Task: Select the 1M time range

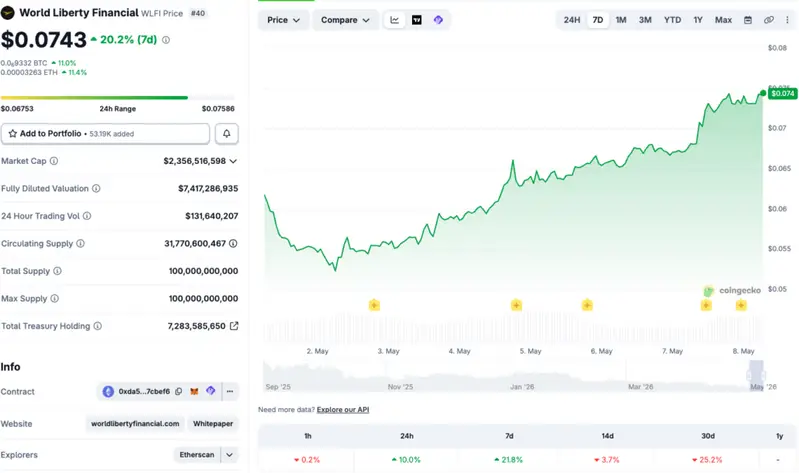Action: coord(621,20)
